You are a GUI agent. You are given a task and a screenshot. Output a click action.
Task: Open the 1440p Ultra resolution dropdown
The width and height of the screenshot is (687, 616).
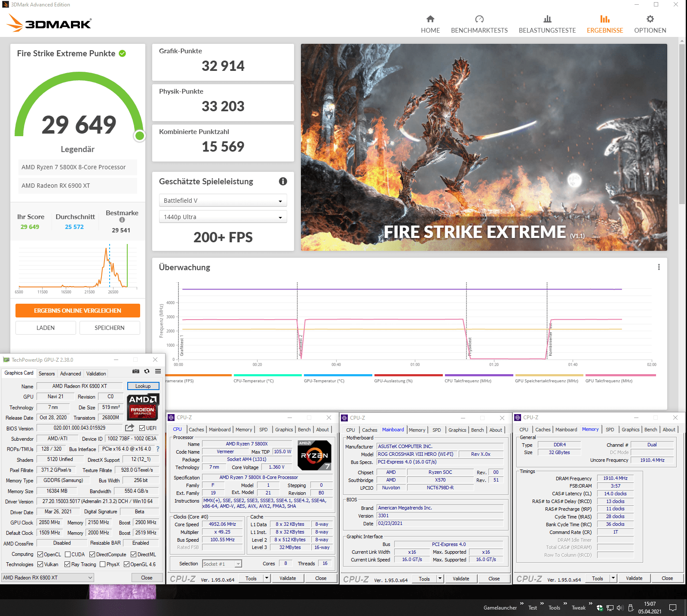point(223,217)
